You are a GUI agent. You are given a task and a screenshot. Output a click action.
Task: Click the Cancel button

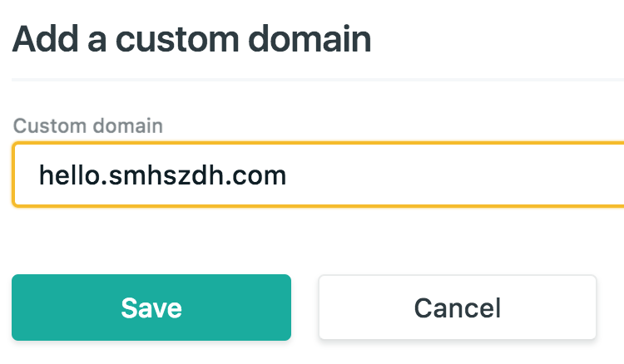458,307
